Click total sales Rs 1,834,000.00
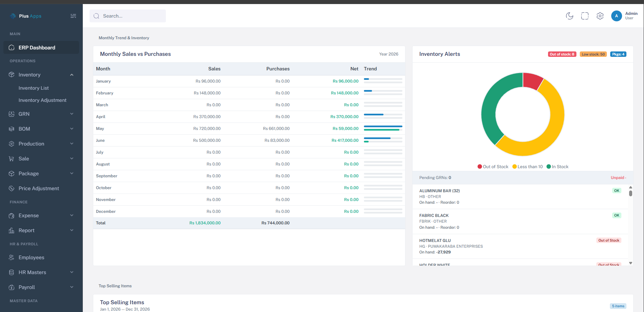 click(205, 223)
